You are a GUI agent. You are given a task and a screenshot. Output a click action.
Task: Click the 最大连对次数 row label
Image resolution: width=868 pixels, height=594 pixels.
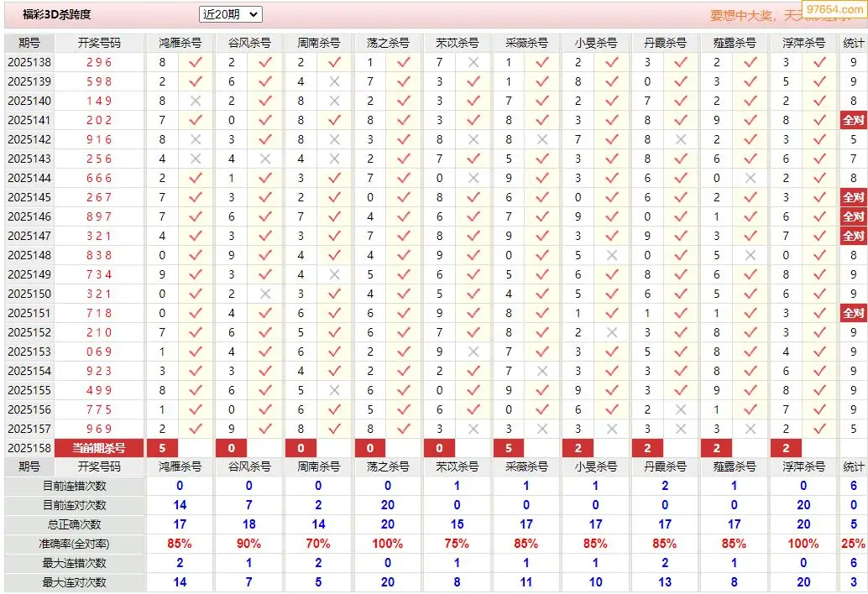point(74,582)
